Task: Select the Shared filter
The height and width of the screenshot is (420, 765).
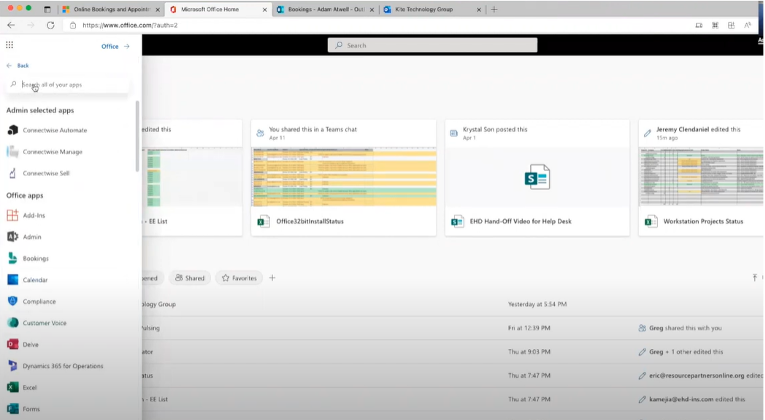Action: 190,278
